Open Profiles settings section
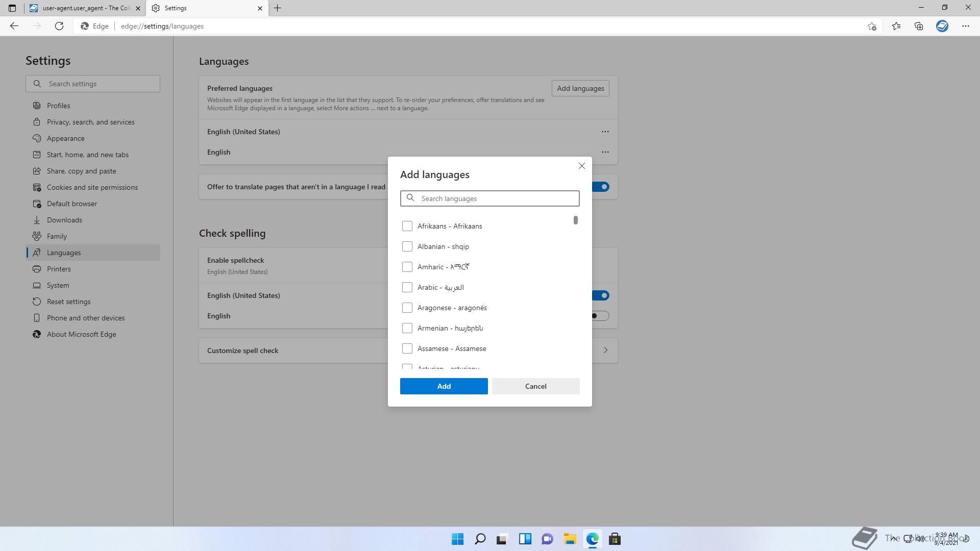Viewport: 980px width, 551px height. (93, 106)
